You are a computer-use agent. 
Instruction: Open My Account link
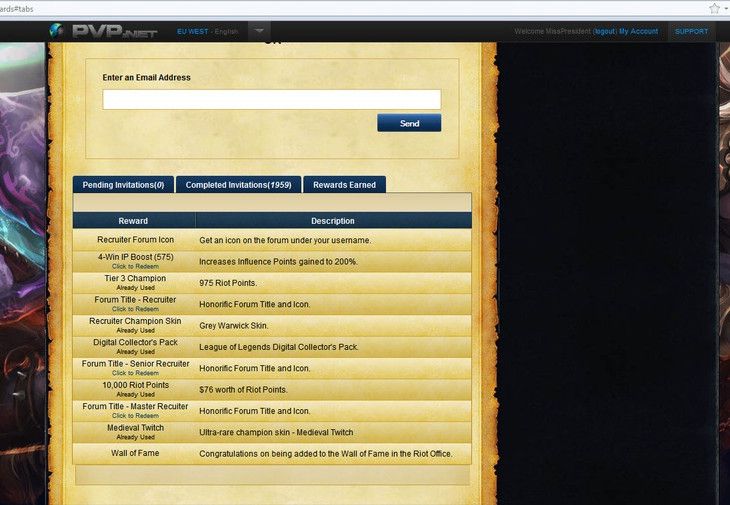coord(638,32)
